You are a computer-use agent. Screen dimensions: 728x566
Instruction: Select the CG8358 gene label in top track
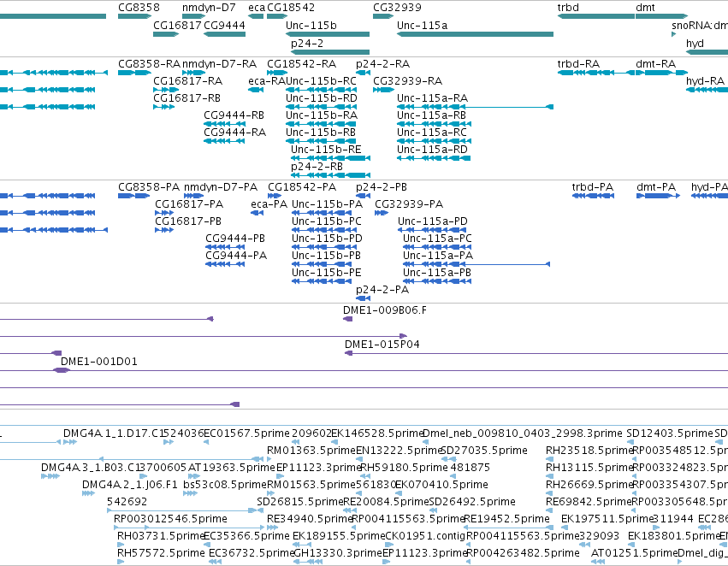(139, 8)
